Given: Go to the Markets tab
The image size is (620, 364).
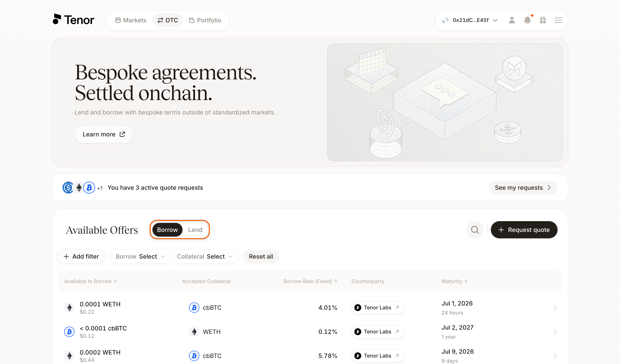Looking at the screenshot, I should tap(131, 20).
